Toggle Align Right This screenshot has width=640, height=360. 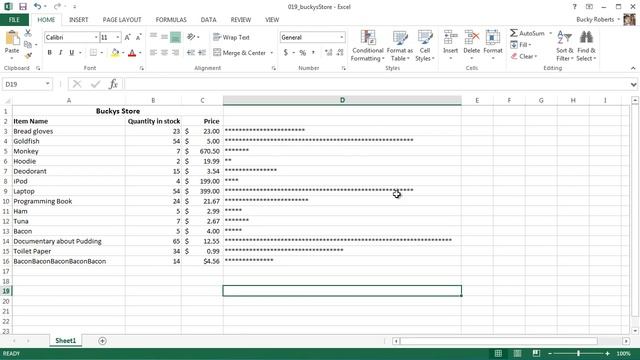pos(176,53)
